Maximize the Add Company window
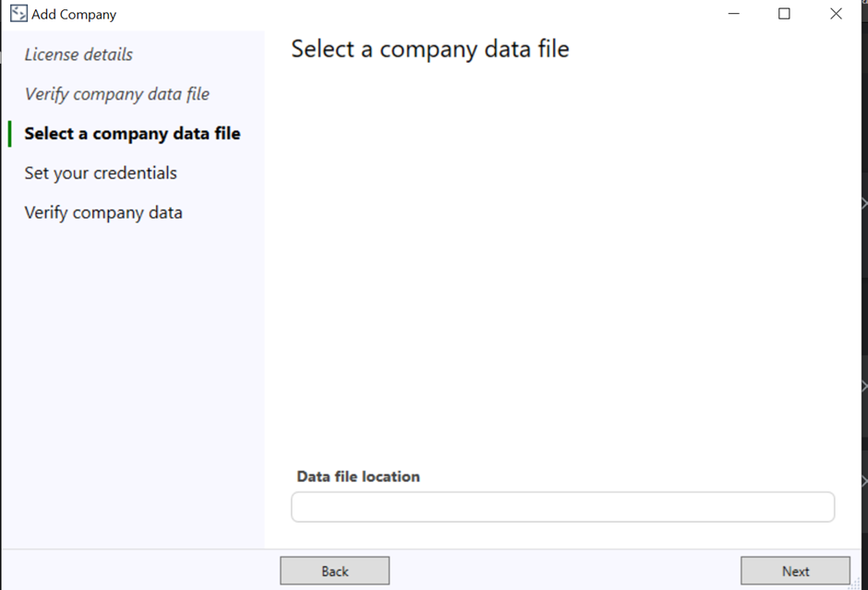Screen dimensions: 868x590 (785, 14)
